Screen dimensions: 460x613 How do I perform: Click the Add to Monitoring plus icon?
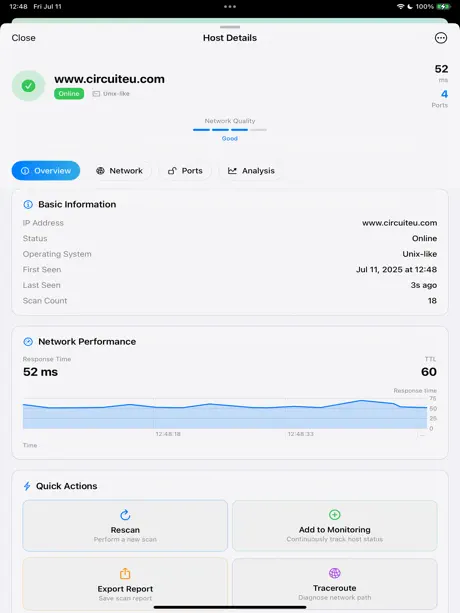(335, 514)
